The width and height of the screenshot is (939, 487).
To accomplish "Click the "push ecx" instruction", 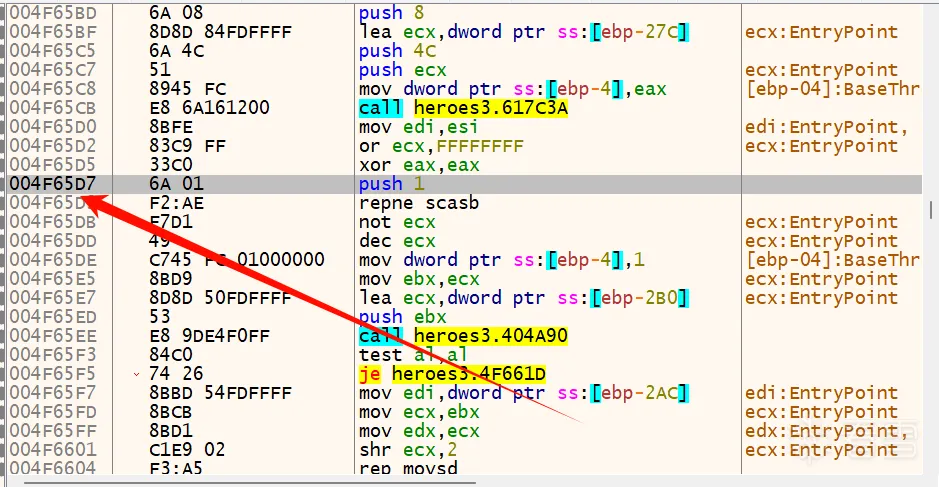I will pos(402,70).
